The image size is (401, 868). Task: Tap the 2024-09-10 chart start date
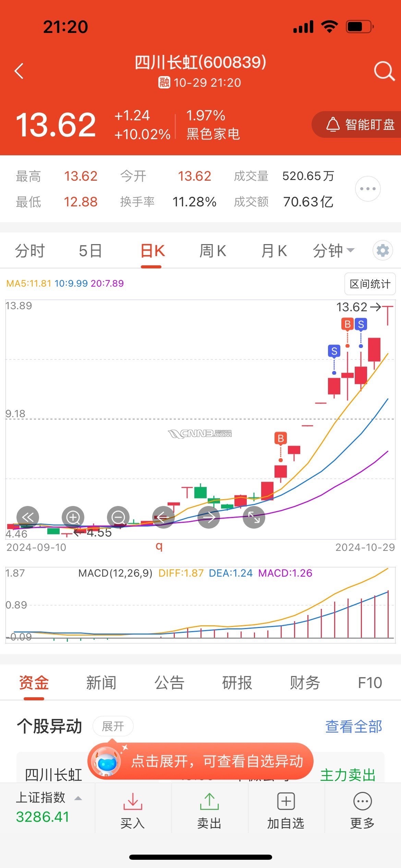(36, 547)
